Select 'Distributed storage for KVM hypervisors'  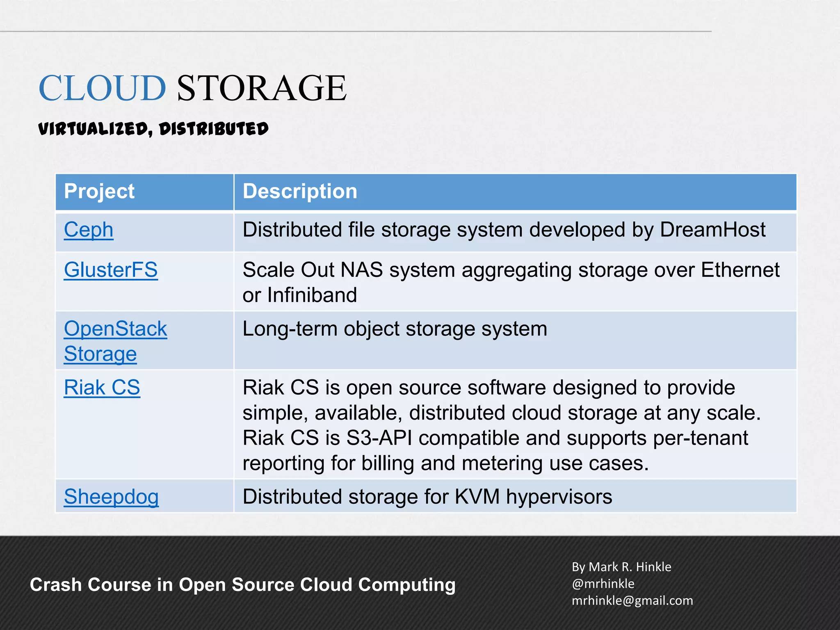click(427, 497)
